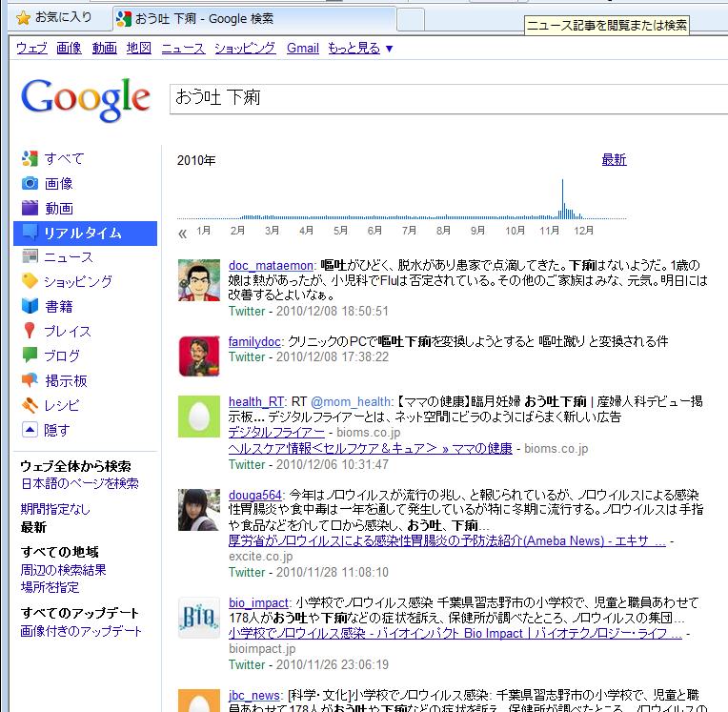
Task: Click the red pin icon for プレイス
Action: [x=30, y=330]
